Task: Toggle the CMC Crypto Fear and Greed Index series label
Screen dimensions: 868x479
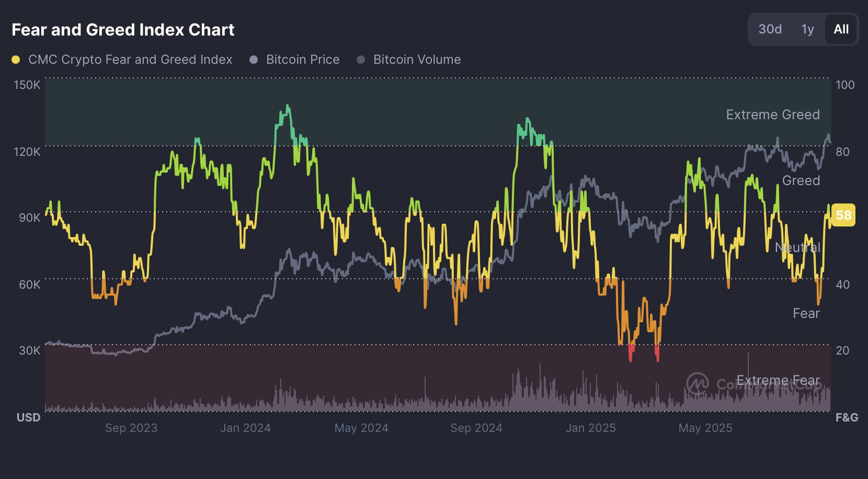Action: [x=130, y=60]
